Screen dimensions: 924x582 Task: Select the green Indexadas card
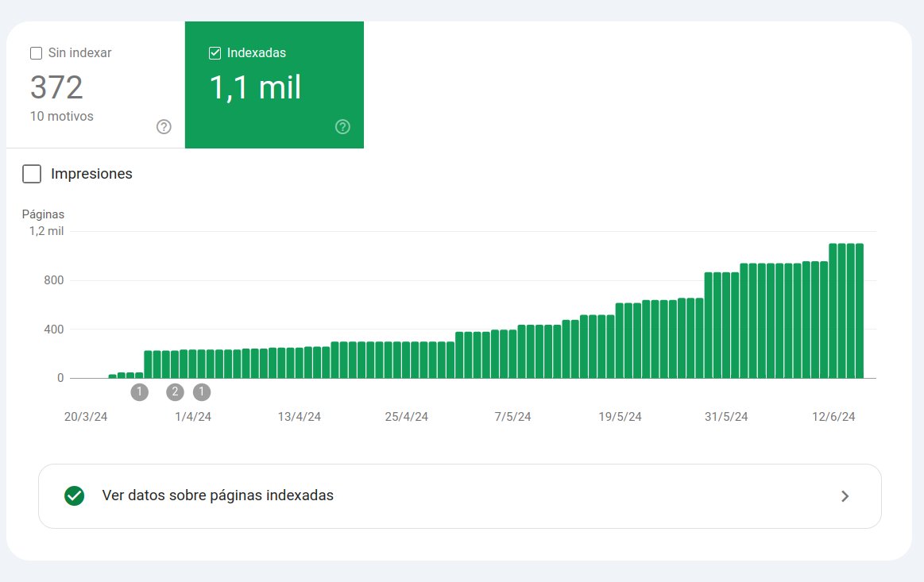pos(274,85)
